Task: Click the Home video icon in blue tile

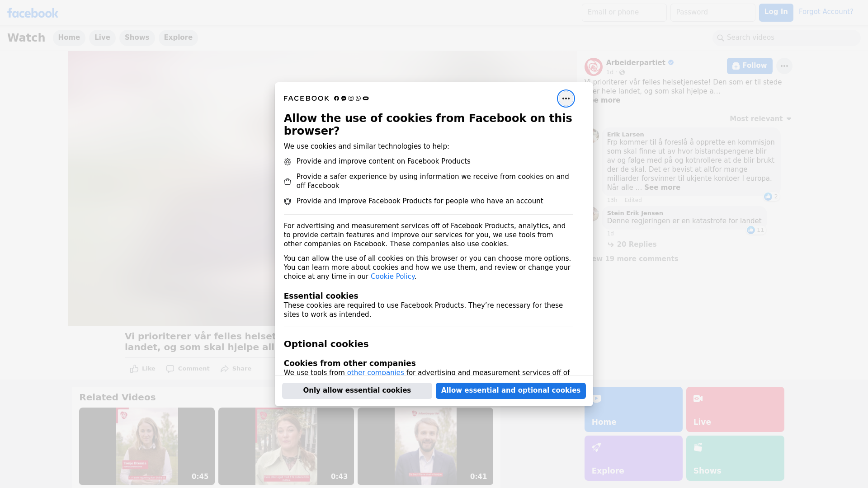Action: (596, 399)
